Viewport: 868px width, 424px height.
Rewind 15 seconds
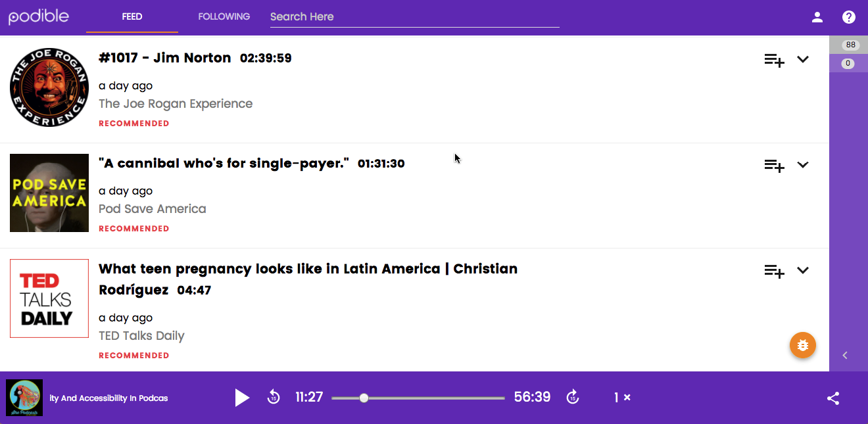pos(274,397)
